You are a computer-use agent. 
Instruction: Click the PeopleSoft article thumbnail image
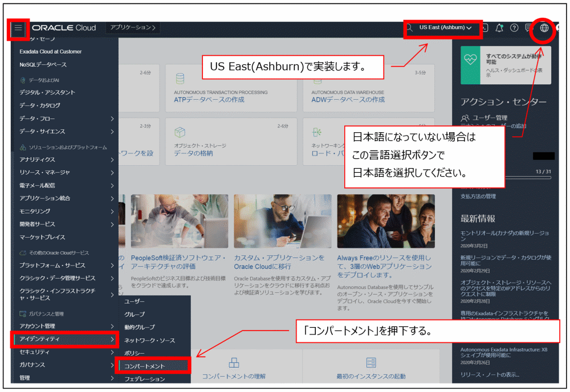pos(180,221)
